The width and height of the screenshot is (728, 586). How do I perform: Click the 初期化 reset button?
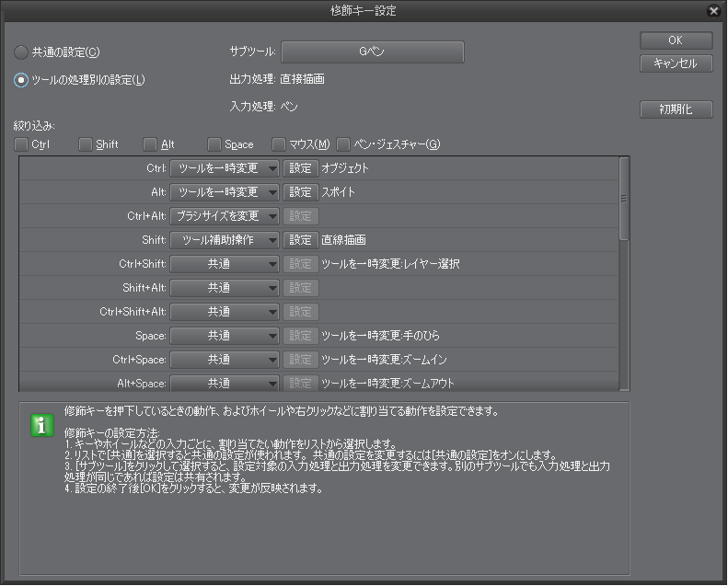676,109
